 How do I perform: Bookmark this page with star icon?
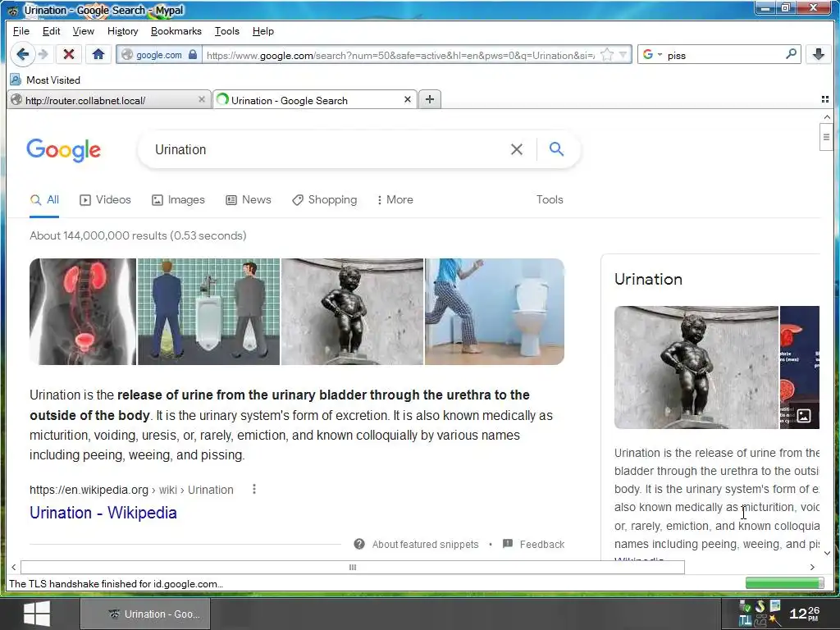607,55
